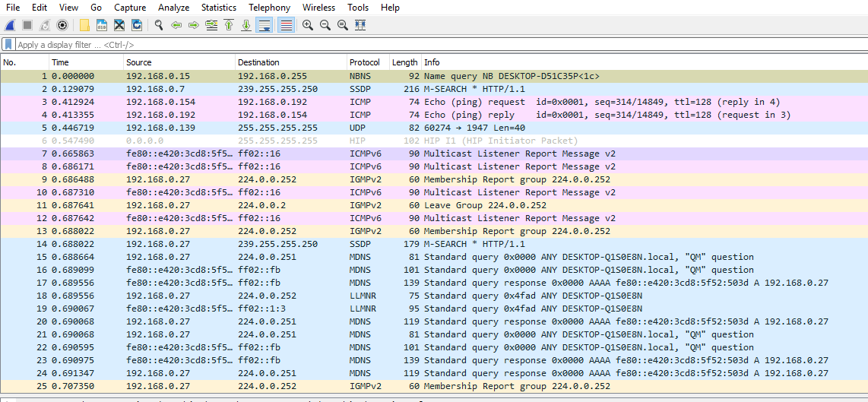Toggle packet colorization rules button
This screenshot has height=402, width=868.
287,25
